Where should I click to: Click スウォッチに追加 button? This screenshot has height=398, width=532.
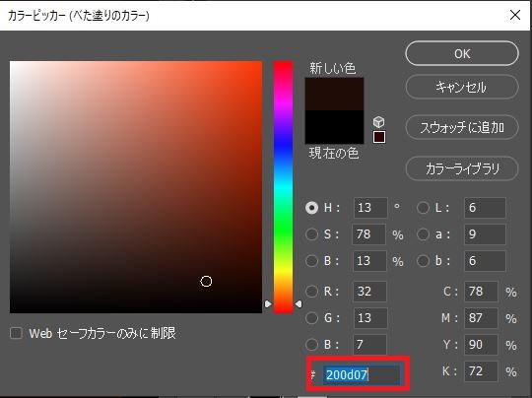point(462,128)
